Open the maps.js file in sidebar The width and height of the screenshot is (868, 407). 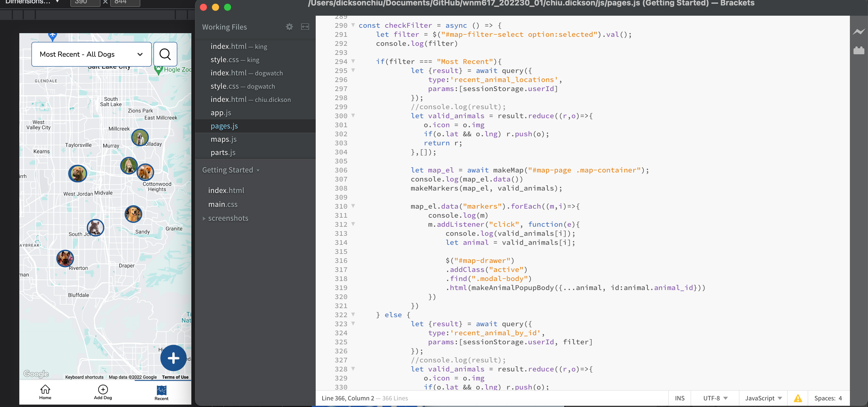click(223, 138)
